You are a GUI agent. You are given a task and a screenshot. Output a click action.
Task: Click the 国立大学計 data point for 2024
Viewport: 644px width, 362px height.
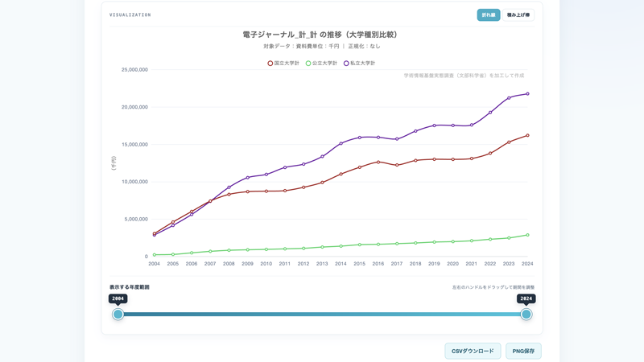point(528,135)
